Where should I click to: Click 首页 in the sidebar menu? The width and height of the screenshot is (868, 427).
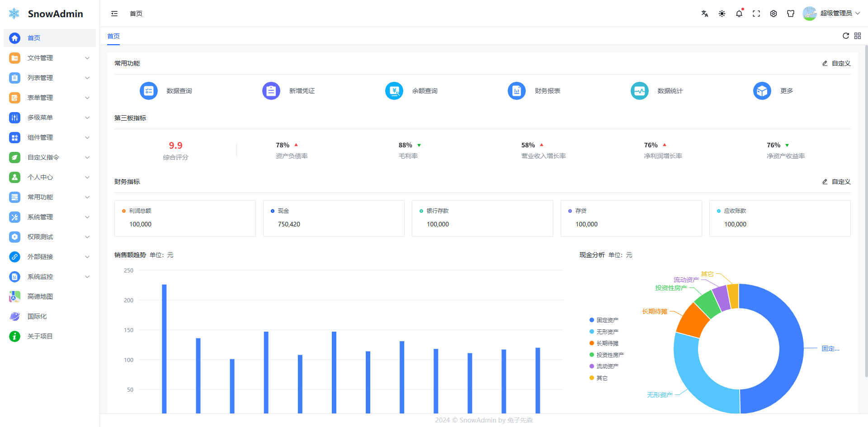point(50,38)
